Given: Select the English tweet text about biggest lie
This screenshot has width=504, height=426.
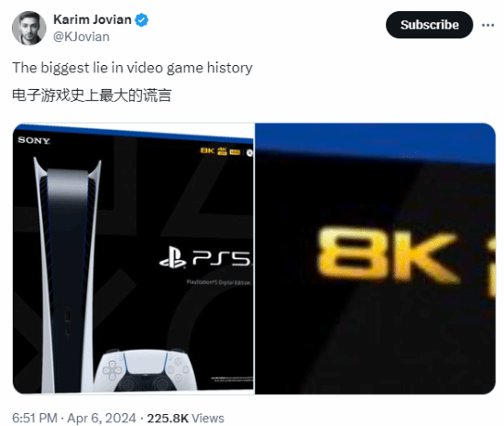Looking at the screenshot, I should (132, 68).
